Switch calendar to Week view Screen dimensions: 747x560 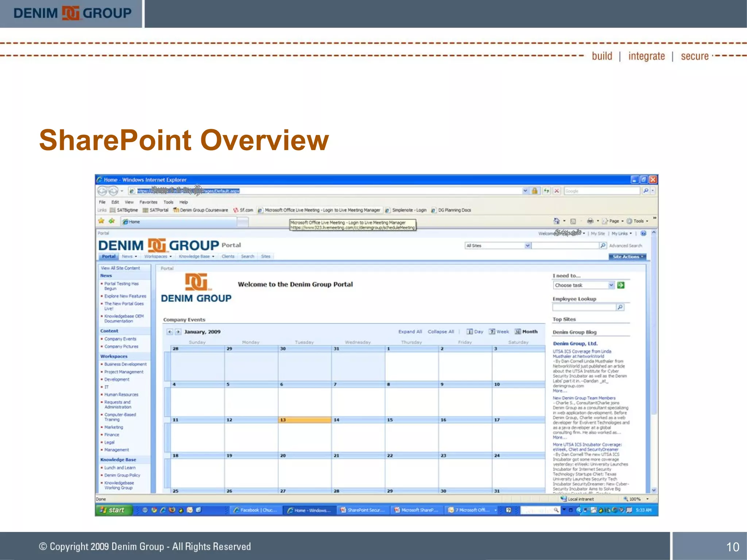(499, 332)
